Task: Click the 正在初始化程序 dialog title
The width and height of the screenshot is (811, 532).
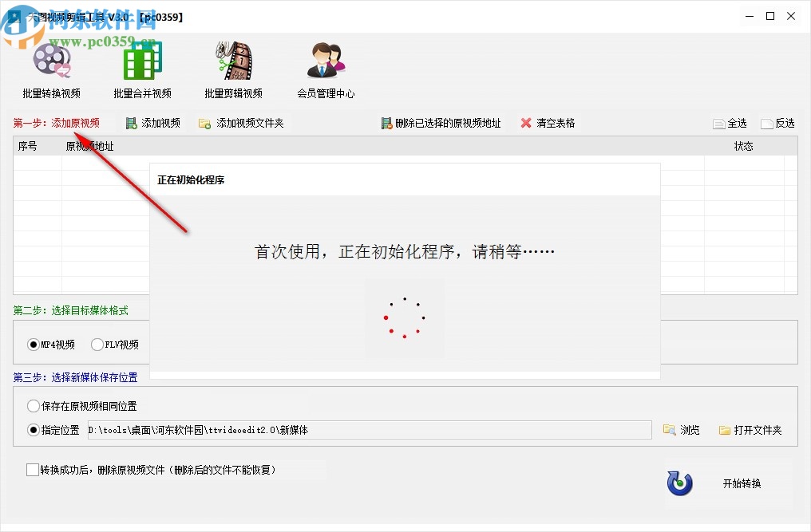Action: pyautogui.click(x=191, y=180)
